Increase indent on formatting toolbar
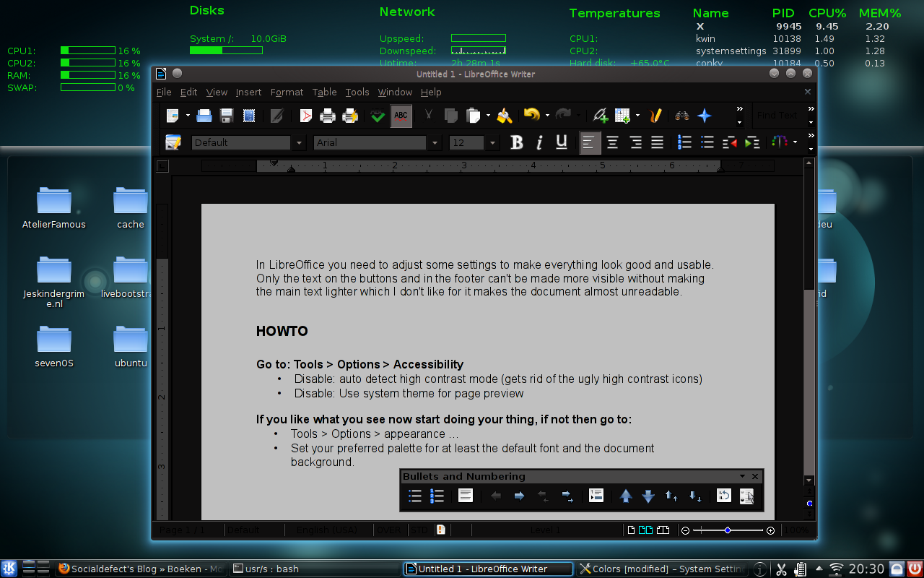The image size is (924, 578). [752, 142]
